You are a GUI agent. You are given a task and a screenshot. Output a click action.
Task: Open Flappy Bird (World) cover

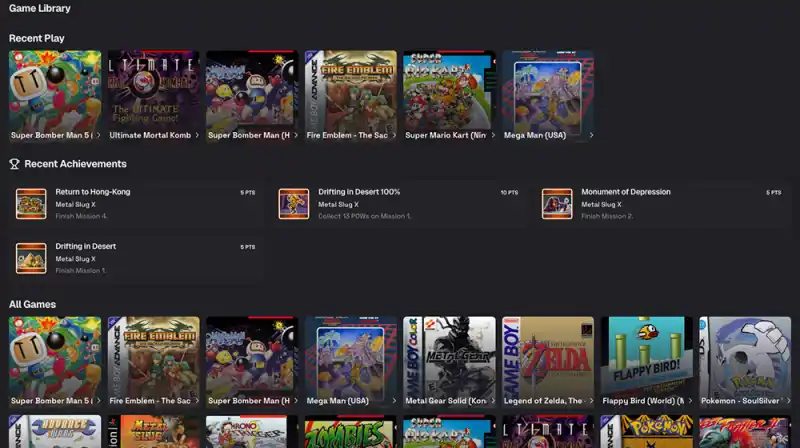646,362
